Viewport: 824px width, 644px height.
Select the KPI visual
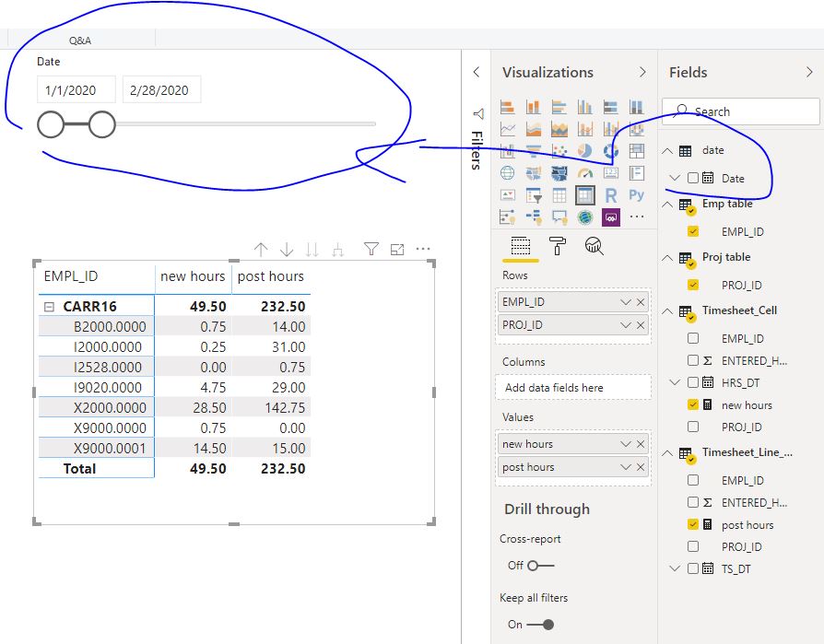pyautogui.click(x=507, y=195)
